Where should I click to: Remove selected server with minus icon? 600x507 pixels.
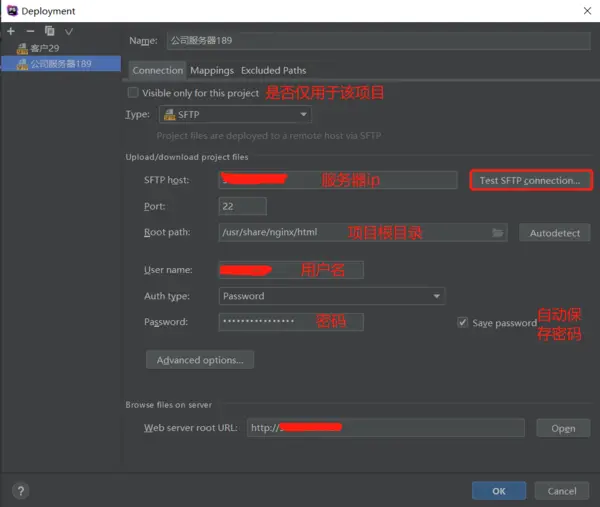tap(30, 31)
